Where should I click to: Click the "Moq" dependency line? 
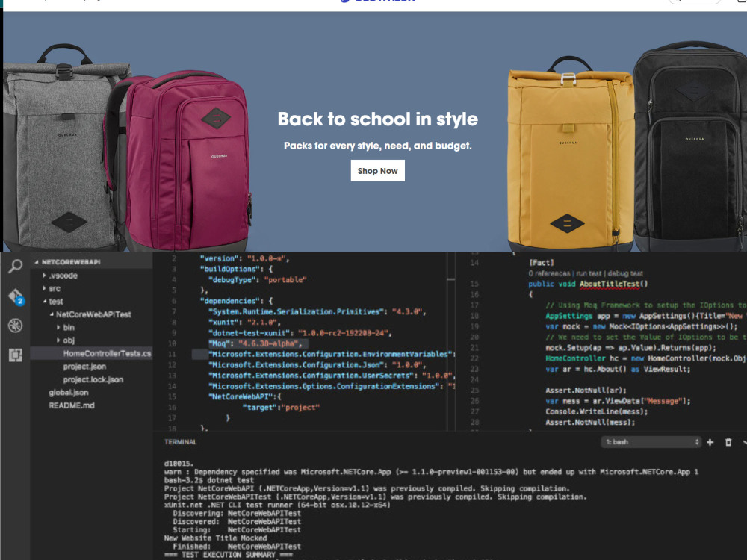coord(255,343)
